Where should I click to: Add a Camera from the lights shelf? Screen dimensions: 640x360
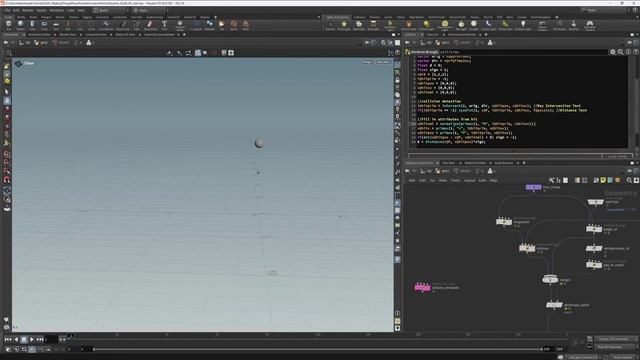tap(330, 25)
